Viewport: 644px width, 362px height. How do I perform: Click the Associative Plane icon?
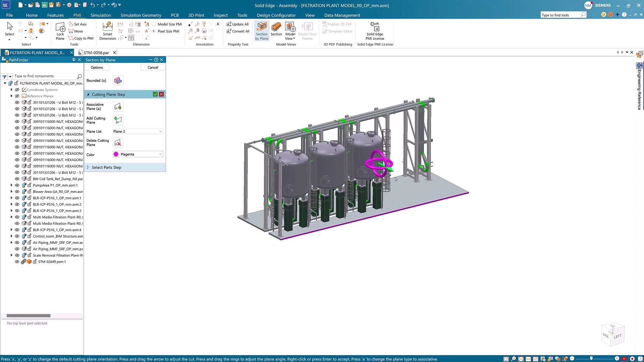point(118,107)
